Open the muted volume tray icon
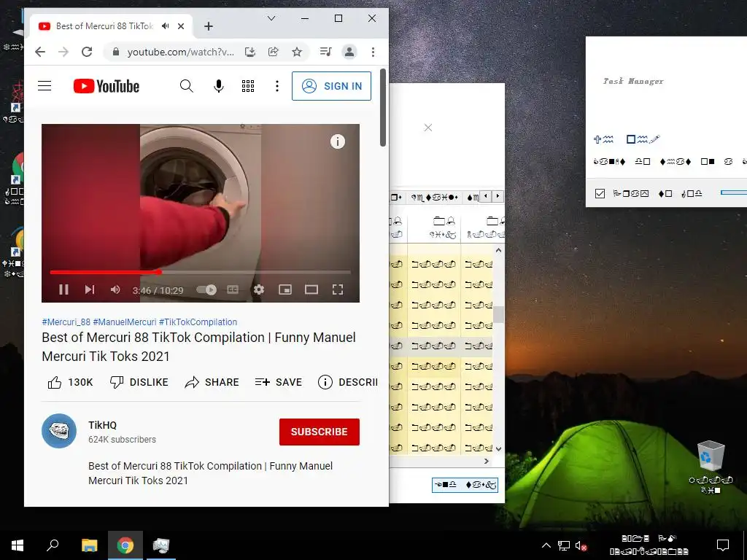 (x=581, y=545)
